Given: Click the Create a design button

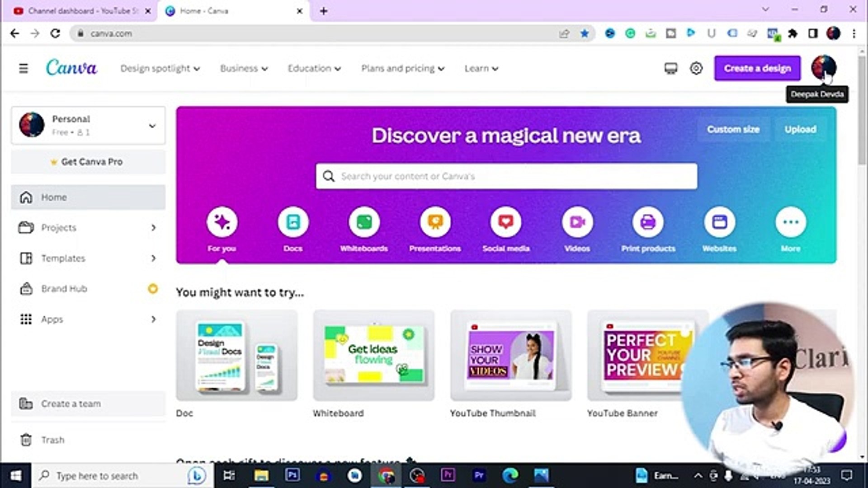Looking at the screenshot, I should coord(757,68).
